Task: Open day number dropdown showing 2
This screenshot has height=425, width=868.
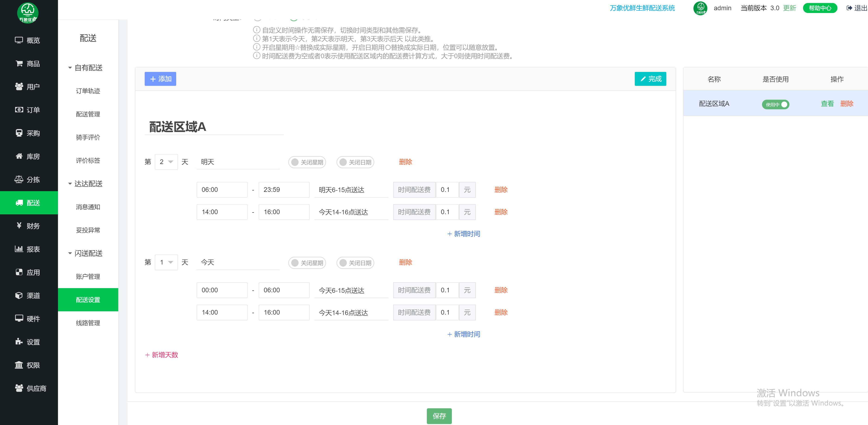Action: tap(166, 162)
